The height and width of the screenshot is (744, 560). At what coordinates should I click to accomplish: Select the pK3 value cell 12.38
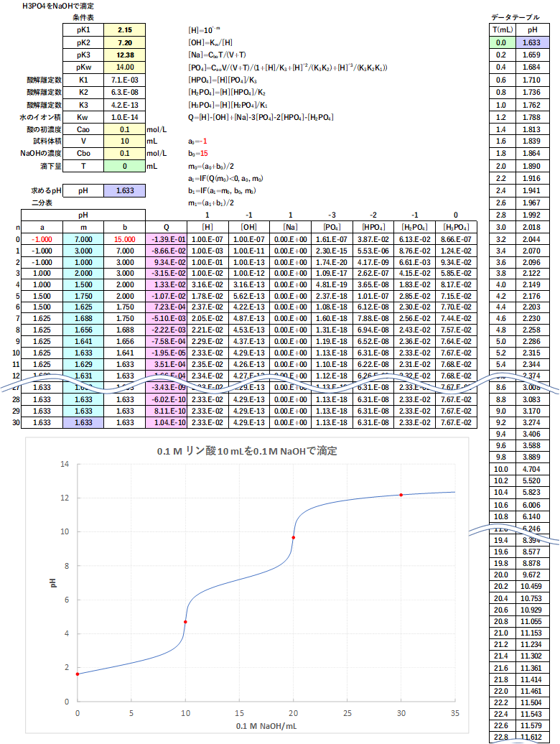click(x=125, y=55)
